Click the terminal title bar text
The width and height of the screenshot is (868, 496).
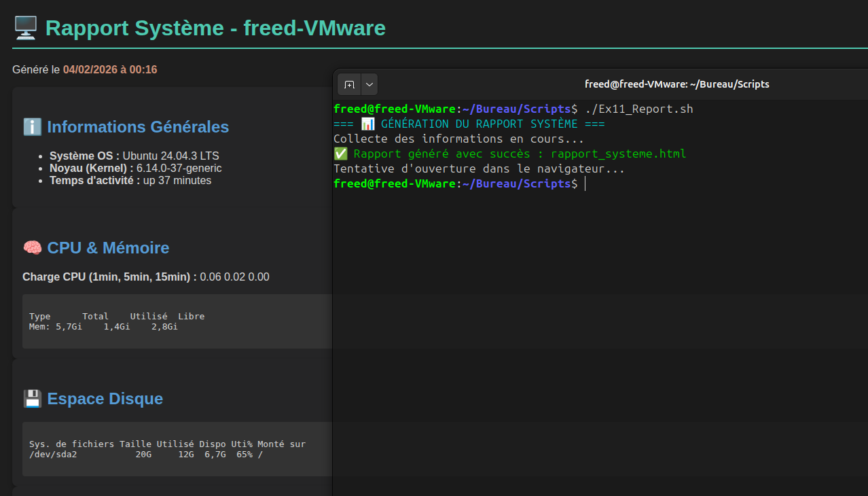click(x=676, y=84)
